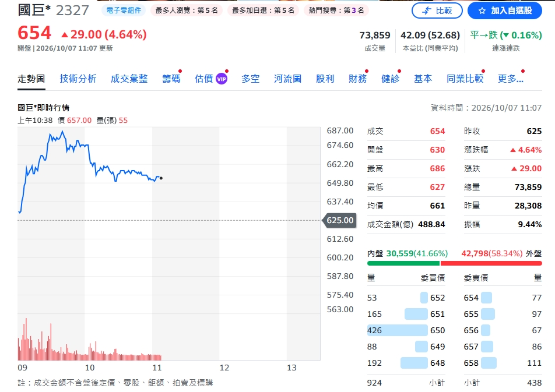Image resolution: width=555 pixels, height=392 pixels.
Task: Expand the 更多... menu
Action: coord(511,79)
